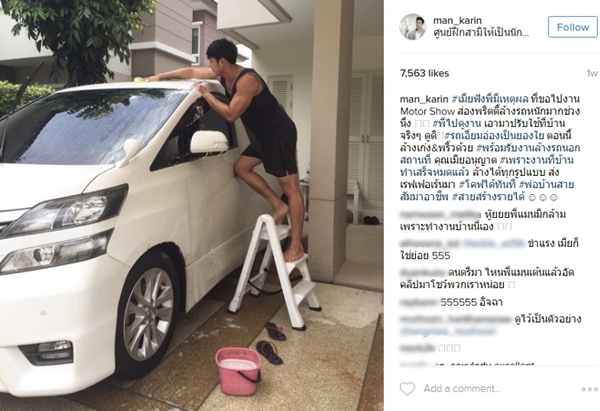The image size is (600, 411).
Task: Open hashtag #เมียฟังพี่มีเหตุผล
Action: coord(490,99)
